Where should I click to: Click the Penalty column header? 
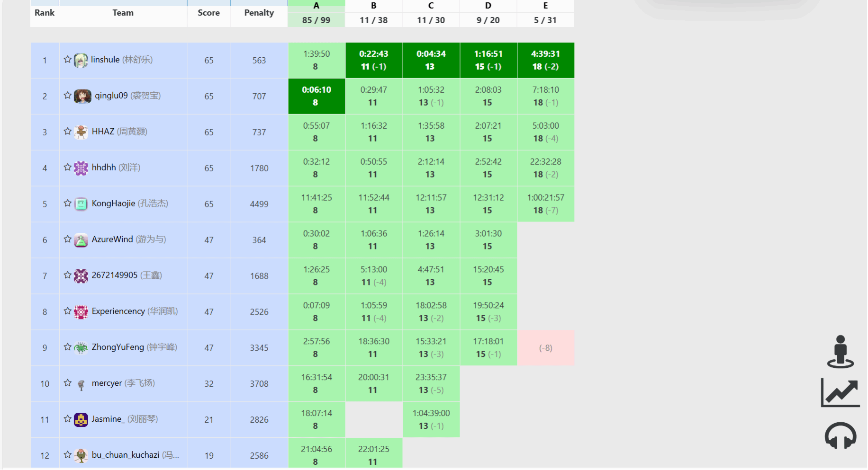[259, 13]
